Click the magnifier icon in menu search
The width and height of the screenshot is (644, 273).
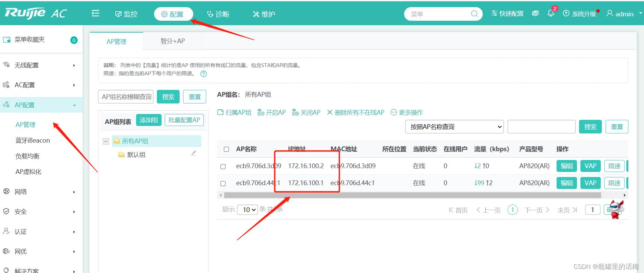pyautogui.click(x=475, y=14)
